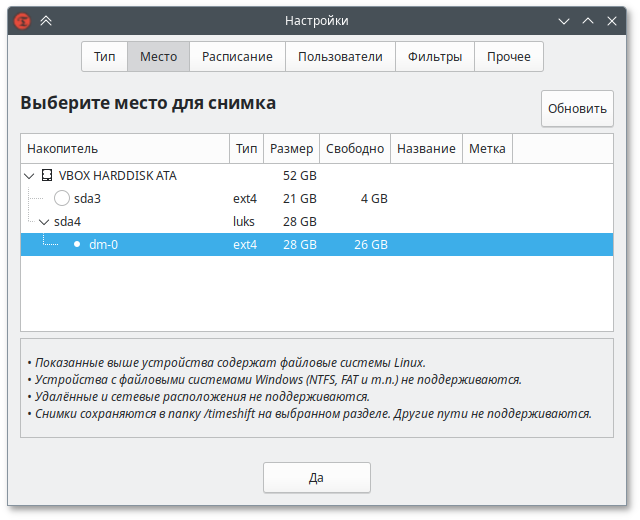The height and width of the screenshot is (520, 640).
Task: Minimize the Настройки window
Action: 564,21
